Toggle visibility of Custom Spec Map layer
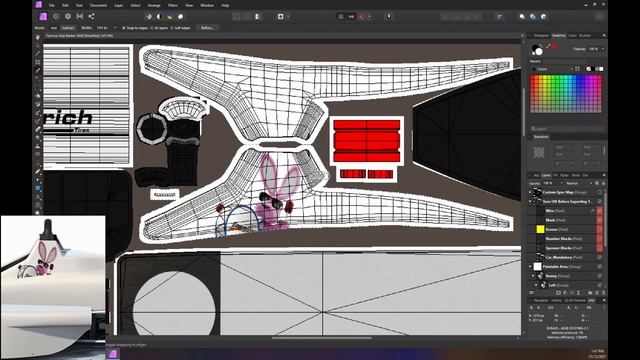This screenshot has width=640, height=360. pos(600,192)
